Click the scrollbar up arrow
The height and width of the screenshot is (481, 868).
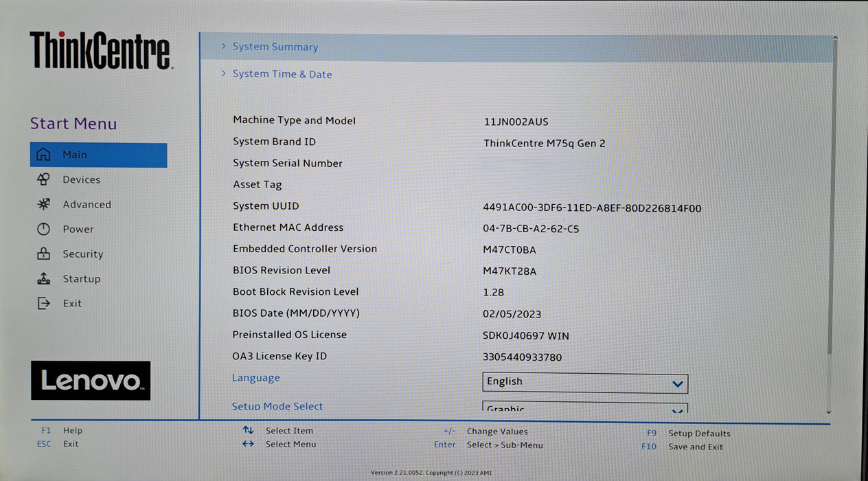coord(835,38)
